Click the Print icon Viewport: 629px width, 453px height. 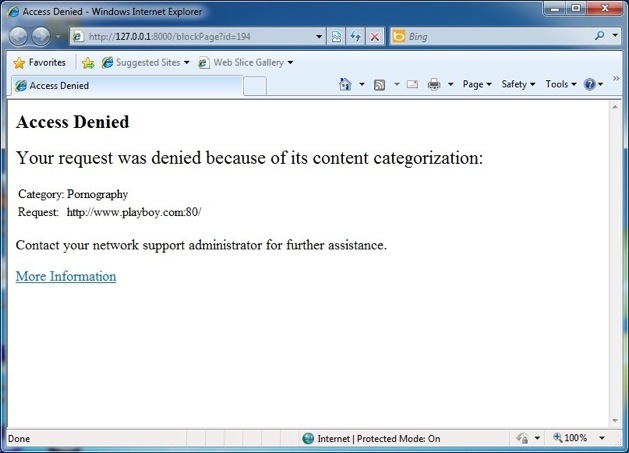(x=434, y=84)
